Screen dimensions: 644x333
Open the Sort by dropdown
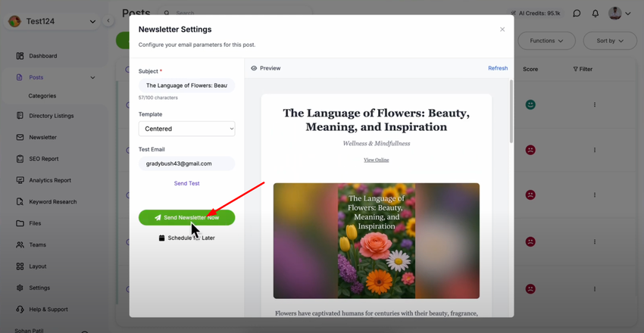click(x=610, y=41)
